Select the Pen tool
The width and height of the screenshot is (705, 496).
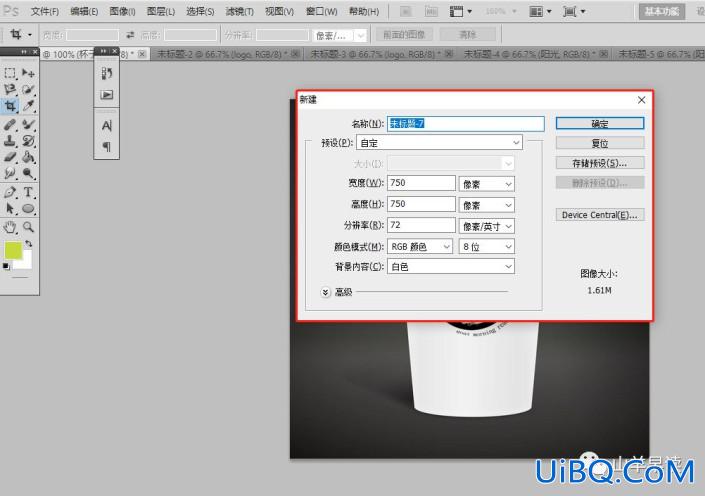tap(10, 192)
